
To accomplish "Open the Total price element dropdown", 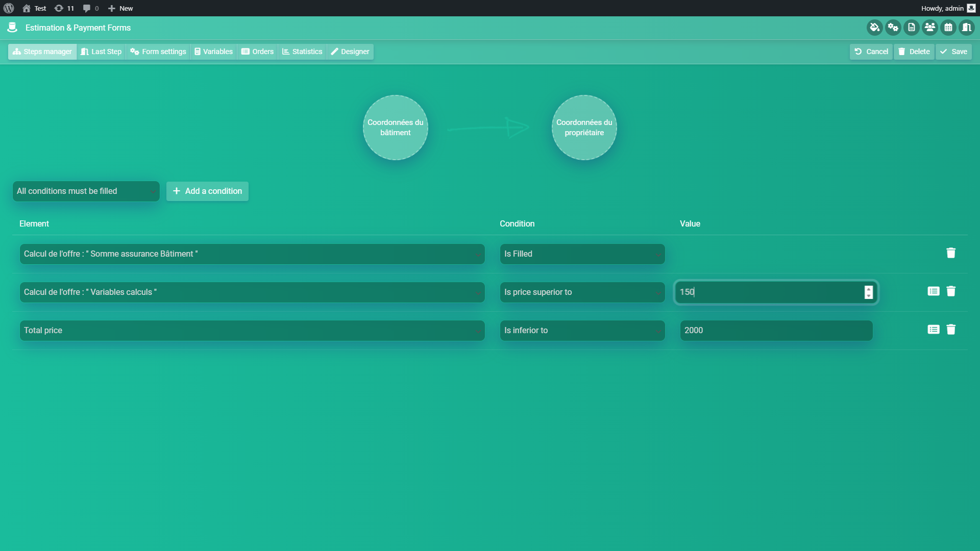I will (252, 331).
